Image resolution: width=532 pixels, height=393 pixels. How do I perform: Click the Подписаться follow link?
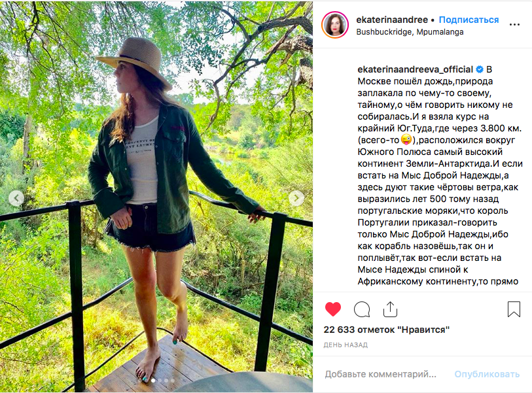[469, 20]
